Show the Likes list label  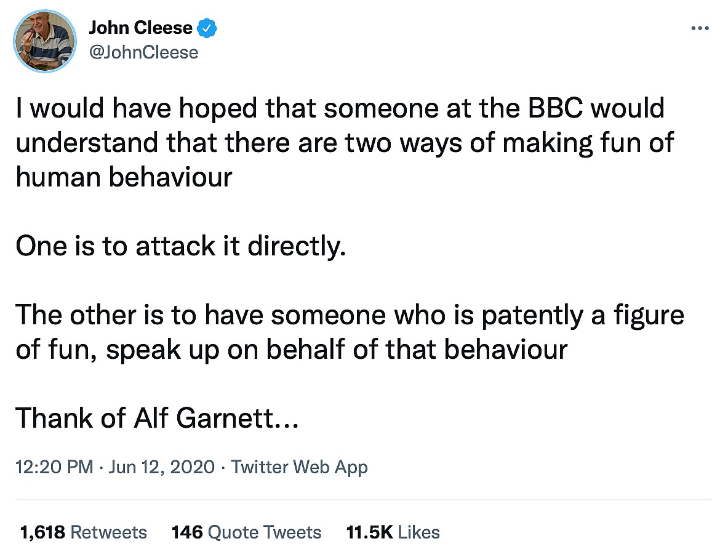click(x=419, y=532)
